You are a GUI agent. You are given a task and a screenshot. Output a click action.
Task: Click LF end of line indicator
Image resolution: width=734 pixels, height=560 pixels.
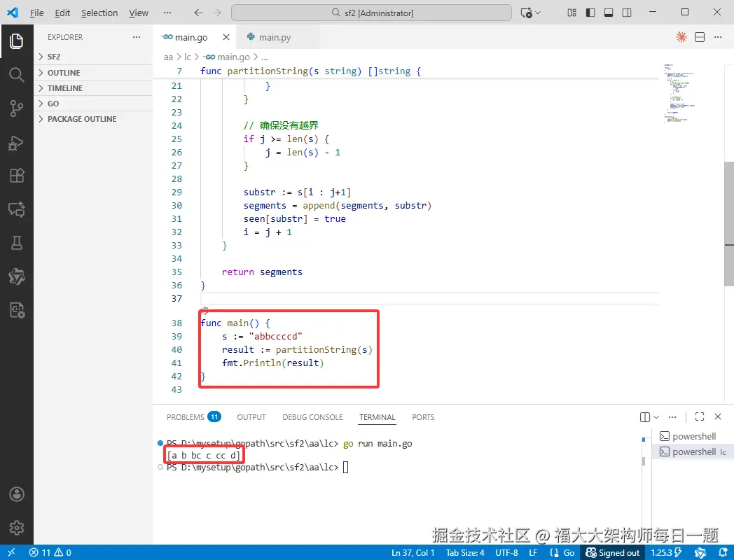click(533, 552)
